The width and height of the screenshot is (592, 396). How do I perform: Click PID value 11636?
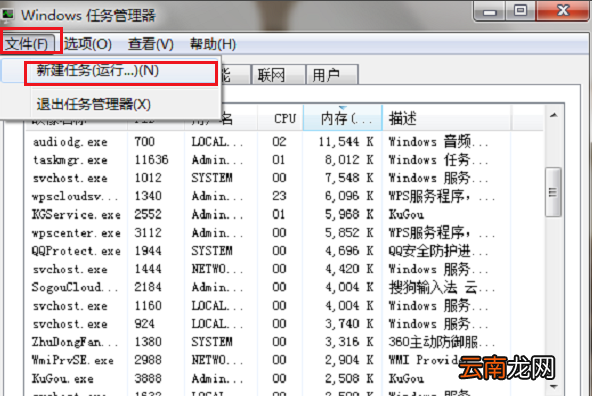click(151, 160)
